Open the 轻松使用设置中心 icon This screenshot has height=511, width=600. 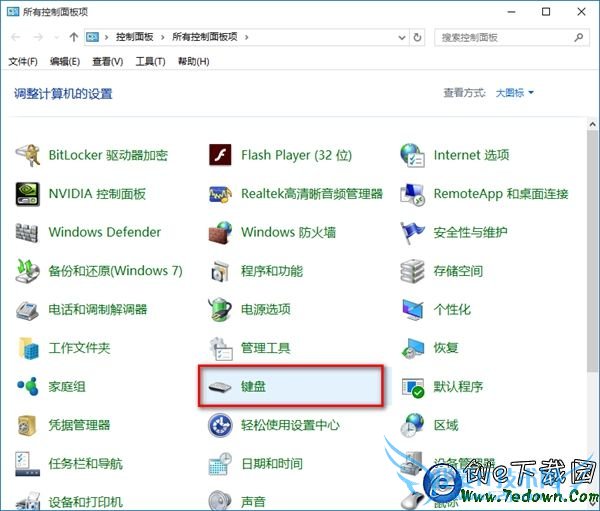(220, 425)
